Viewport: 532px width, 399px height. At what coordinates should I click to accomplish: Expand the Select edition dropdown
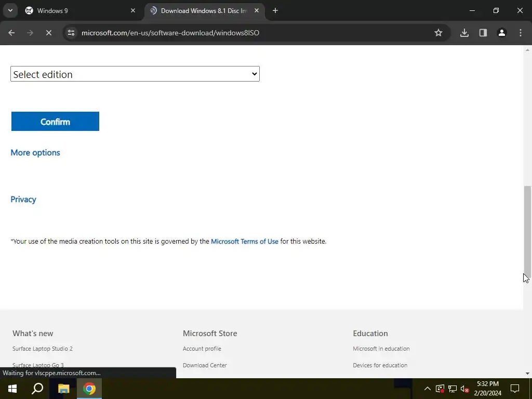coord(135,74)
